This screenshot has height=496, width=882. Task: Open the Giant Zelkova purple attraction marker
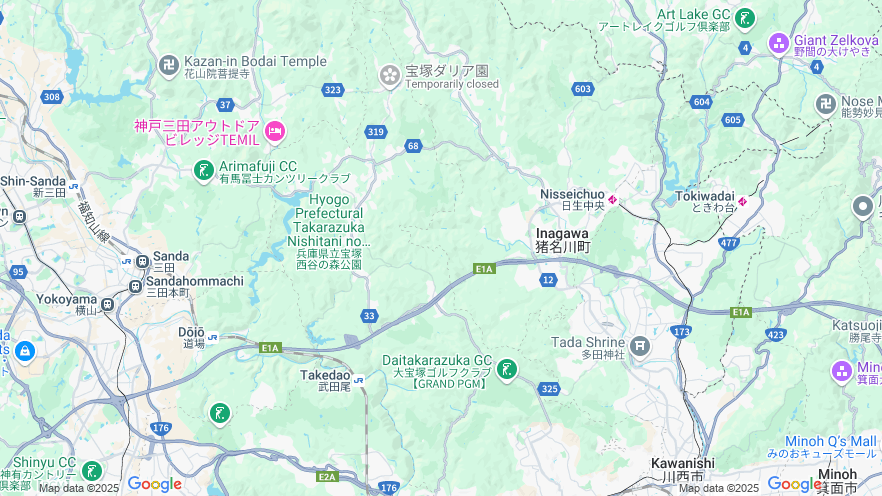(779, 43)
